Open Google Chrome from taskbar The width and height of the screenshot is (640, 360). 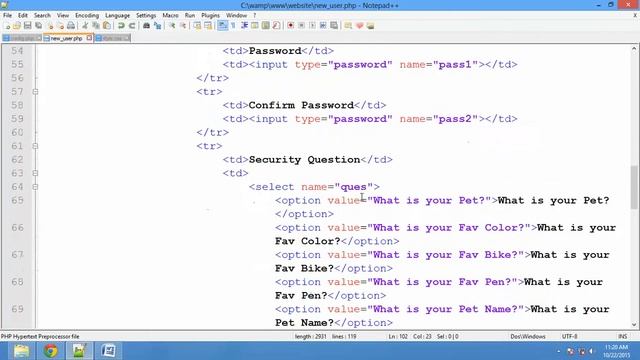tap(50, 351)
